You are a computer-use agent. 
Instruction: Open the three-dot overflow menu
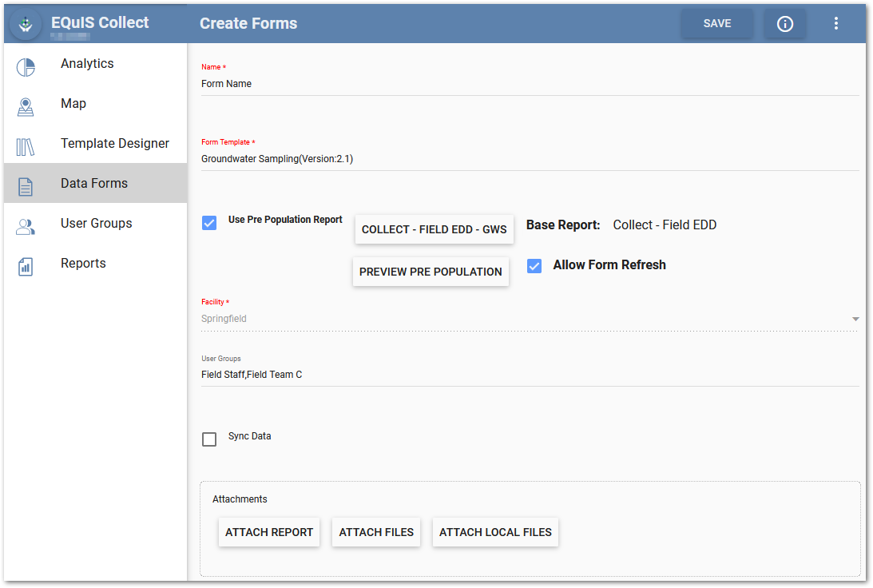coord(836,23)
